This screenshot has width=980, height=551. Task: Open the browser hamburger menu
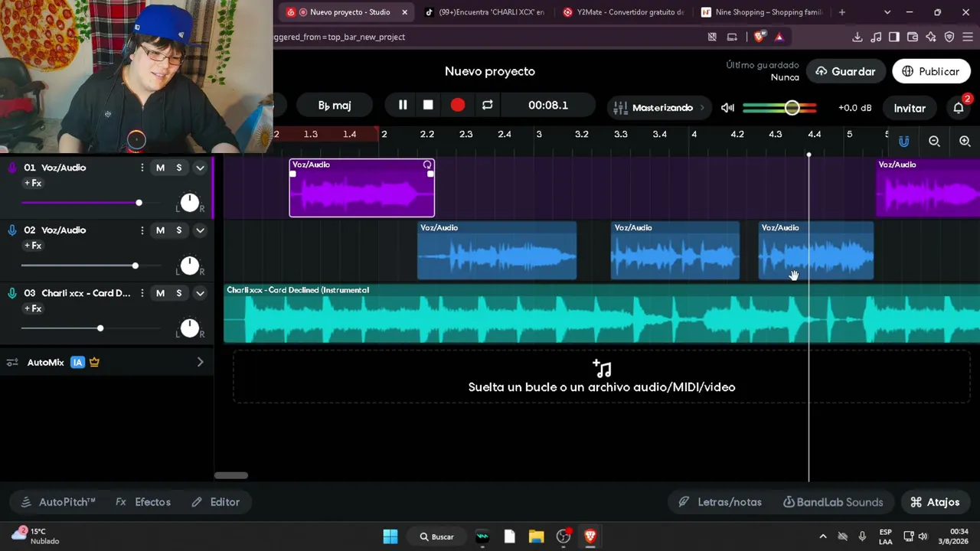(968, 37)
